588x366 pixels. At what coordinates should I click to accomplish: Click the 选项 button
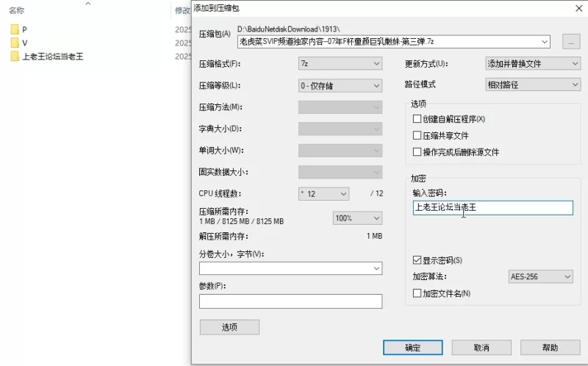(229, 328)
